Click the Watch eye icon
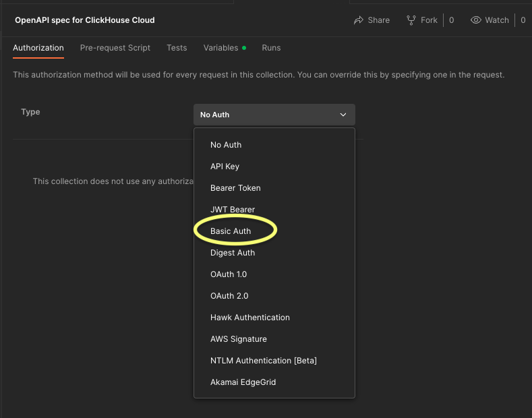 (477, 20)
